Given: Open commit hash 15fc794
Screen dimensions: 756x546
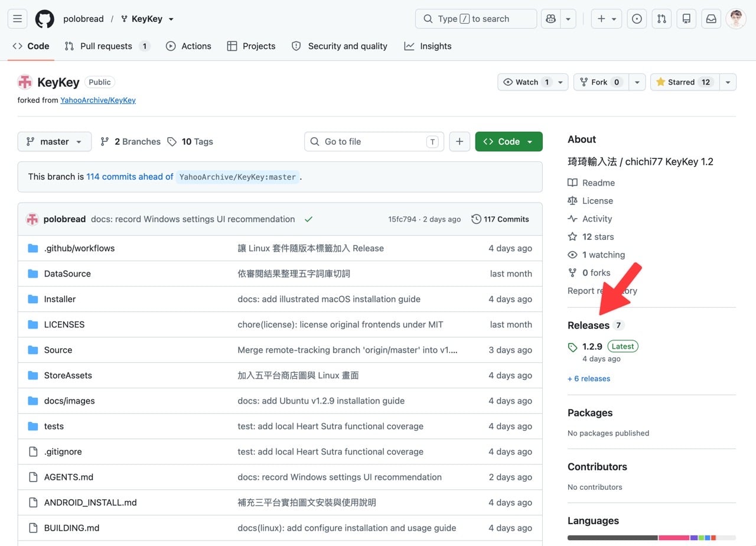Looking at the screenshot, I should [402, 219].
